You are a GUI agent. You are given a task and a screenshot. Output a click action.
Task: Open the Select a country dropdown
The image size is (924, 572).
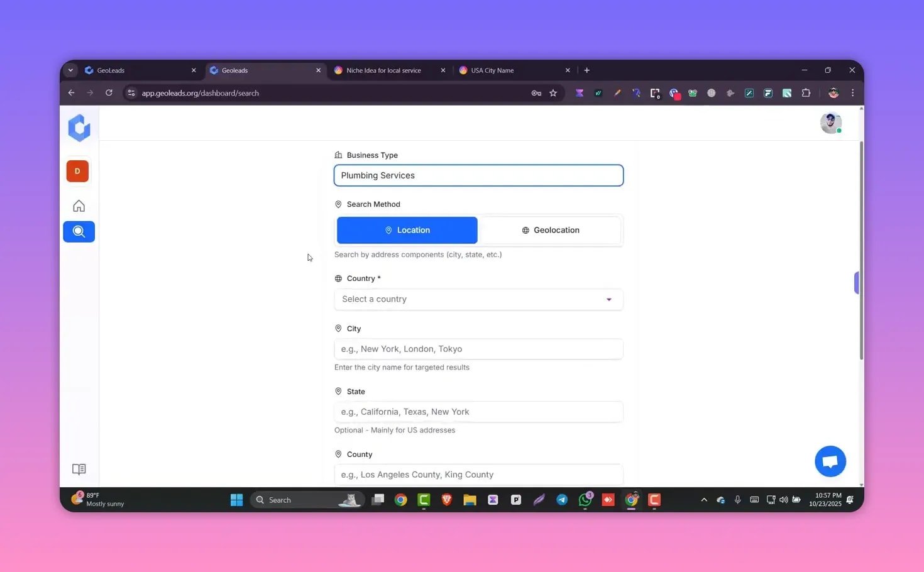478,299
